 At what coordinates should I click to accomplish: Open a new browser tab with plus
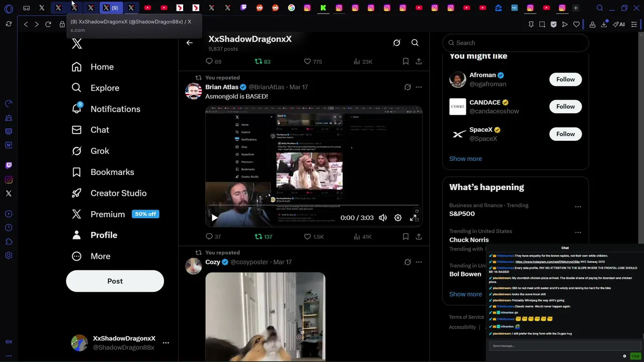(x=576, y=8)
